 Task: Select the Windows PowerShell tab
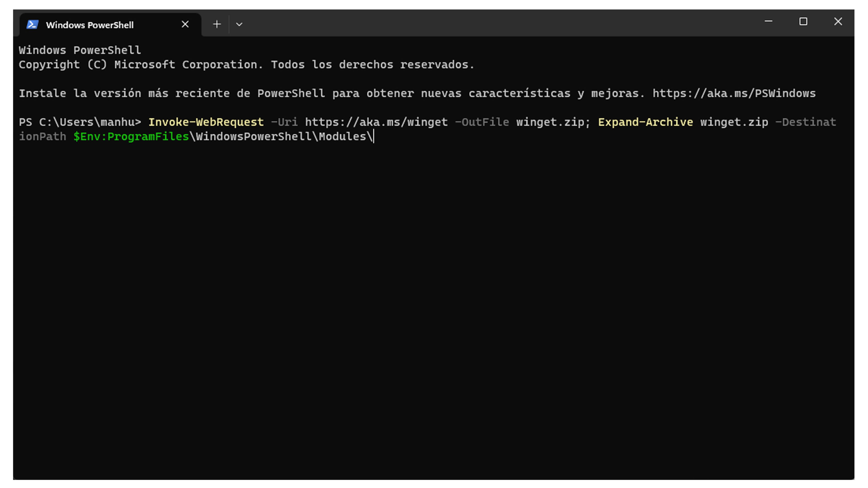click(x=111, y=25)
